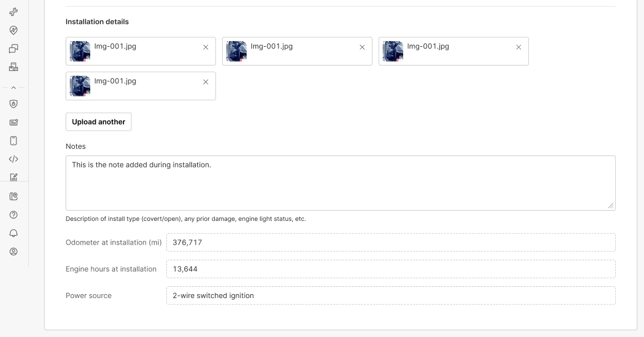Click the Upload another button
644x337 pixels.
point(99,122)
